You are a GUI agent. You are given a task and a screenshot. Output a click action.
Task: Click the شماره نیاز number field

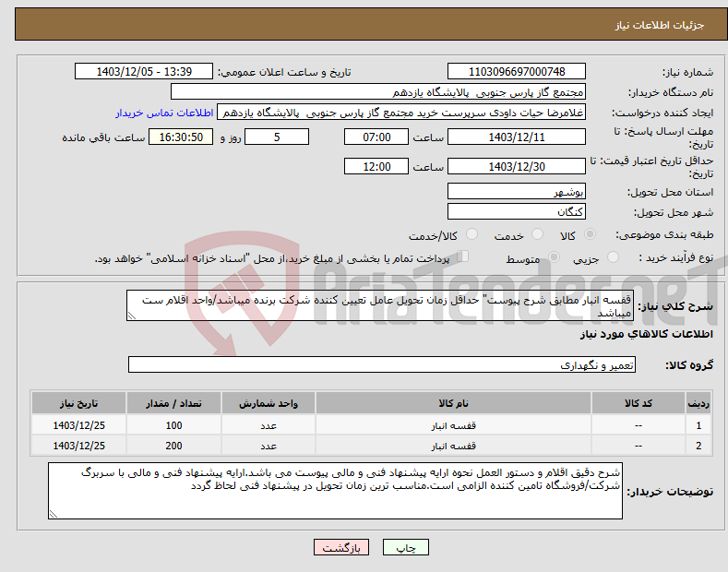pos(517,72)
